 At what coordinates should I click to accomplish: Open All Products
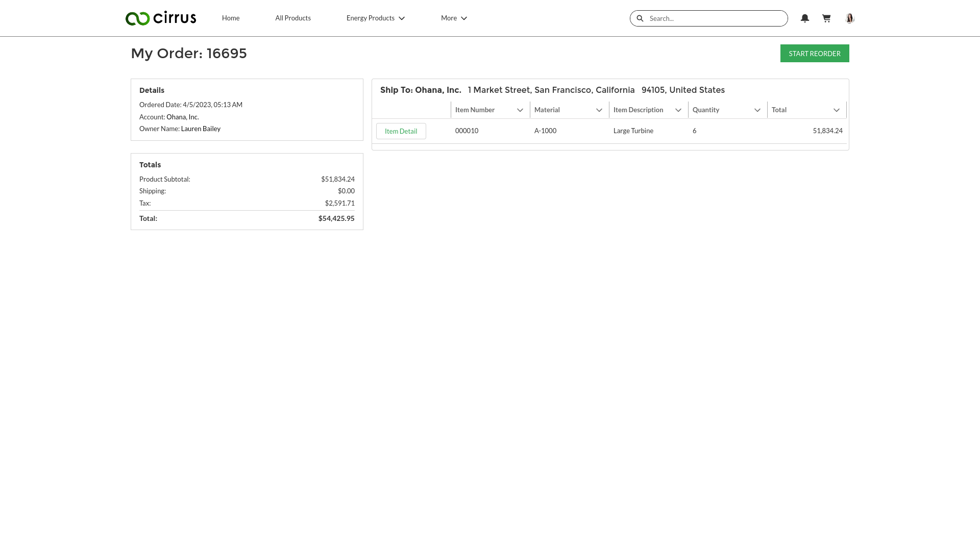tap(293, 18)
